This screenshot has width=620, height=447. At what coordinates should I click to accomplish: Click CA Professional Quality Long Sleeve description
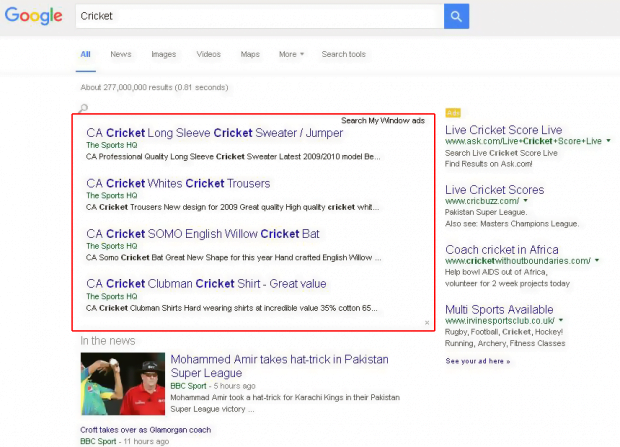tap(233, 157)
